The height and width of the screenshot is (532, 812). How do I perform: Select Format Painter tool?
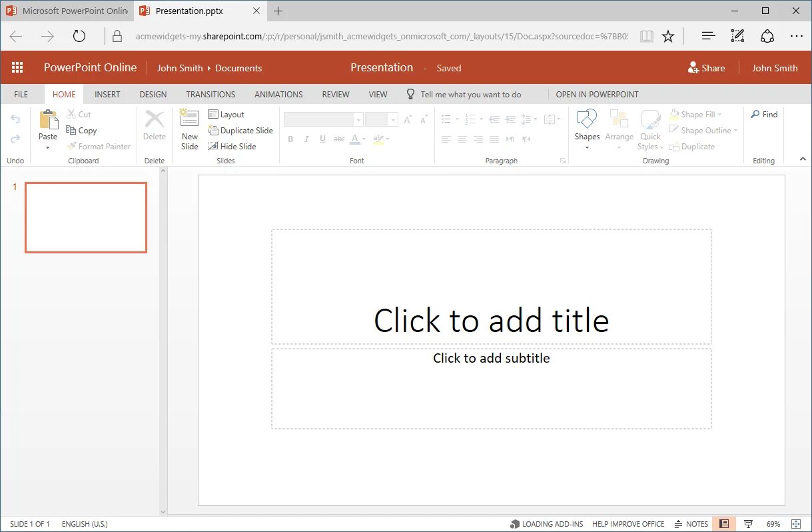coord(99,147)
